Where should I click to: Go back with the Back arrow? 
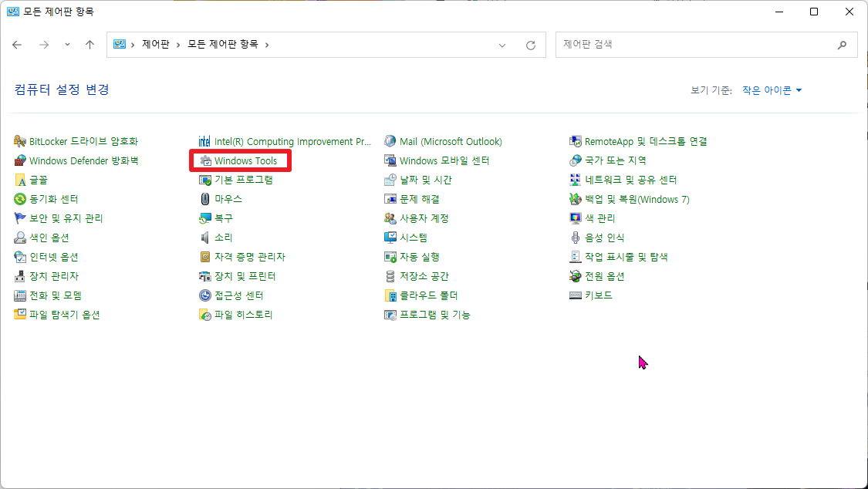coord(17,45)
